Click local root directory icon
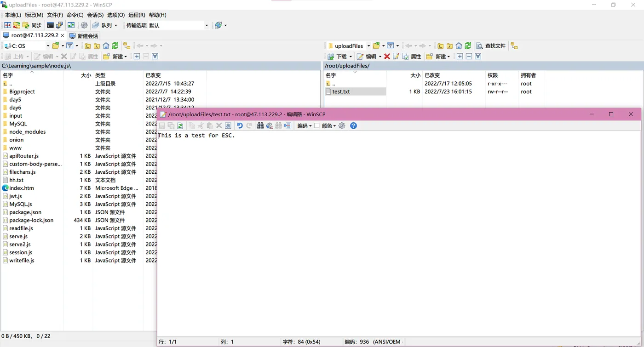The height and width of the screenshot is (347, 644). click(97, 46)
